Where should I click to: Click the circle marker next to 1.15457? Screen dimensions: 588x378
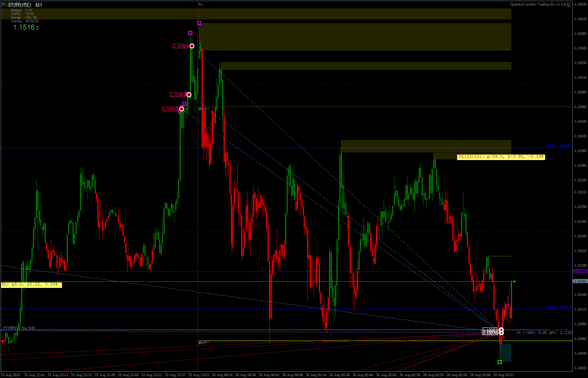[181, 109]
